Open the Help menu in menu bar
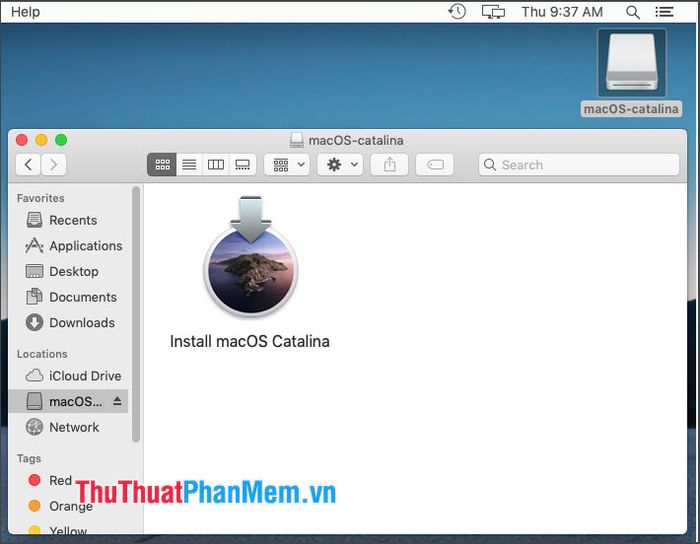 (25, 12)
